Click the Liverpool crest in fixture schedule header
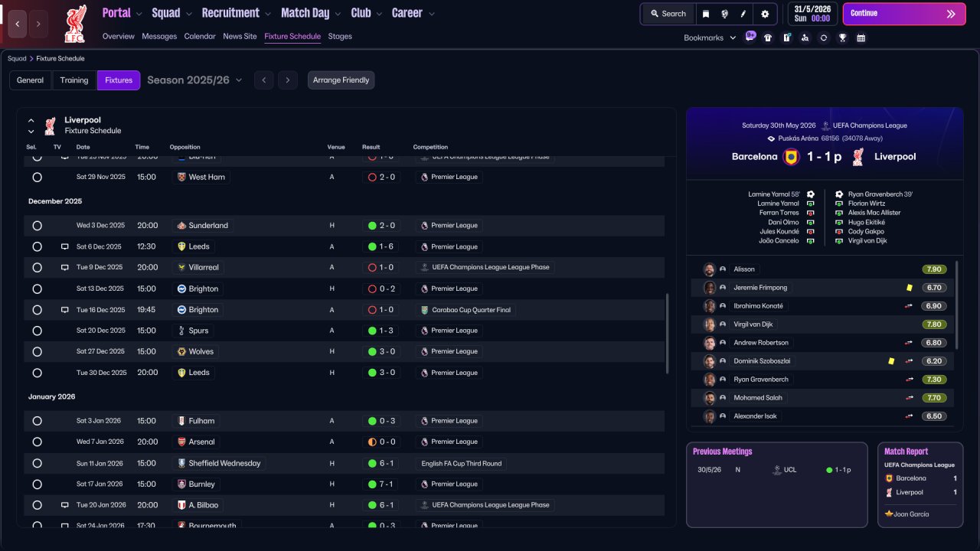The width and height of the screenshot is (980, 551). pos(50,126)
